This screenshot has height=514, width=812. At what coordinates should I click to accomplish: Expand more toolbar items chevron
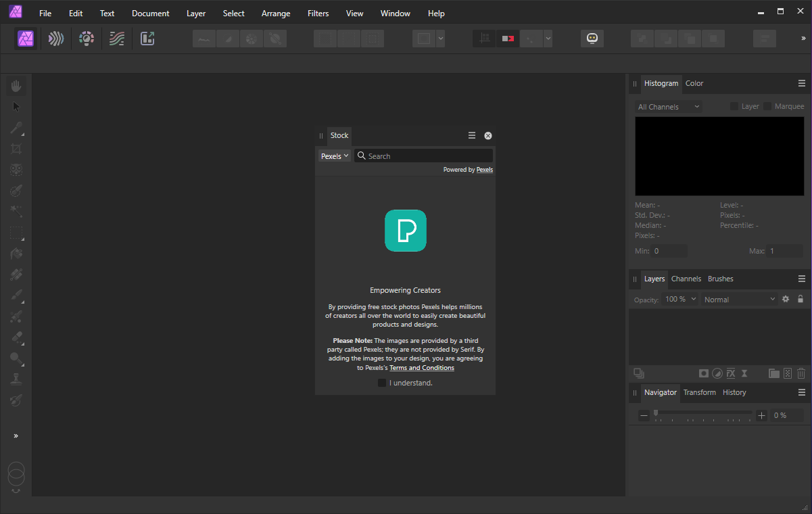point(803,39)
